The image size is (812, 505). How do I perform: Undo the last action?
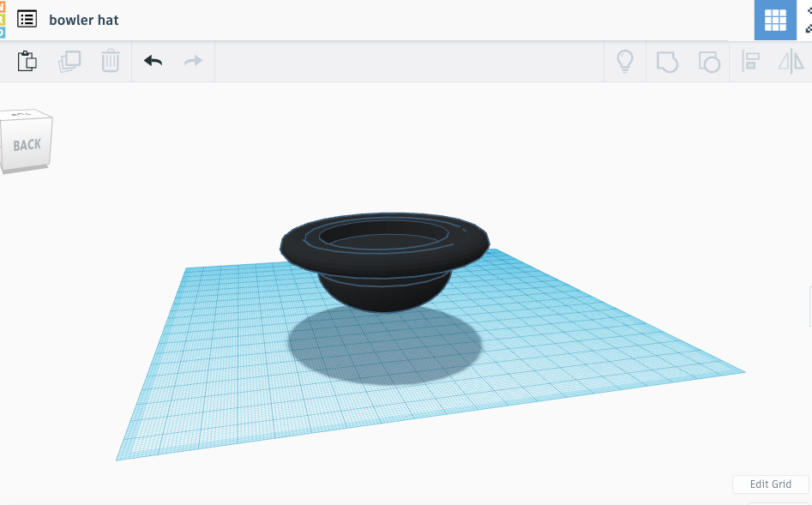click(x=153, y=62)
